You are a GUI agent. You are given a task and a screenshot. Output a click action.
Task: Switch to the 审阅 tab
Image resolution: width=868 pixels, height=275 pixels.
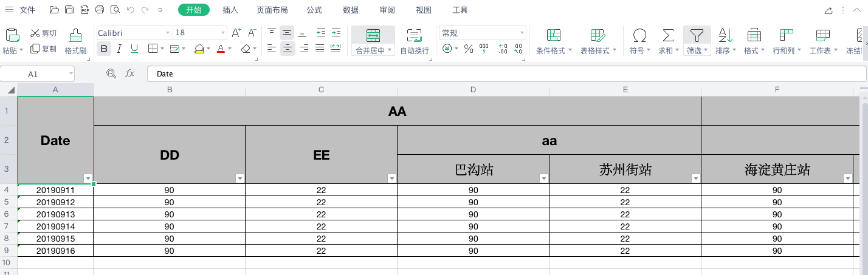pyautogui.click(x=387, y=10)
